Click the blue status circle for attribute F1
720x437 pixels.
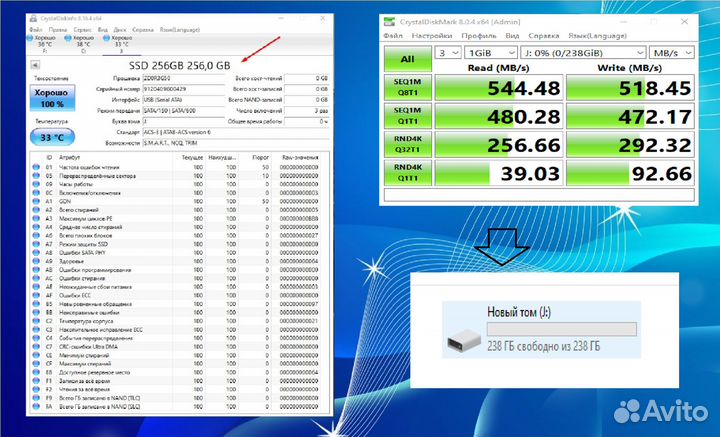pyautogui.click(x=36, y=381)
